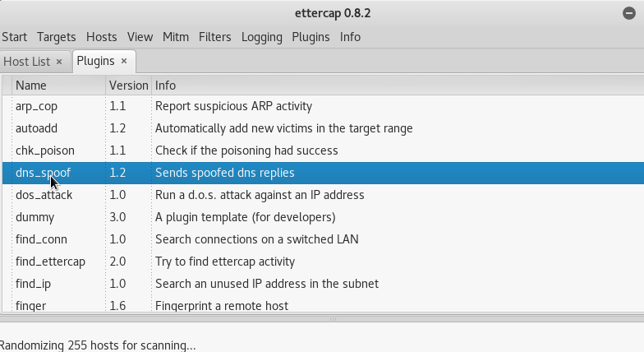Select the dns_spoof plugin row
The height and width of the screenshot is (352, 644).
[x=323, y=173]
